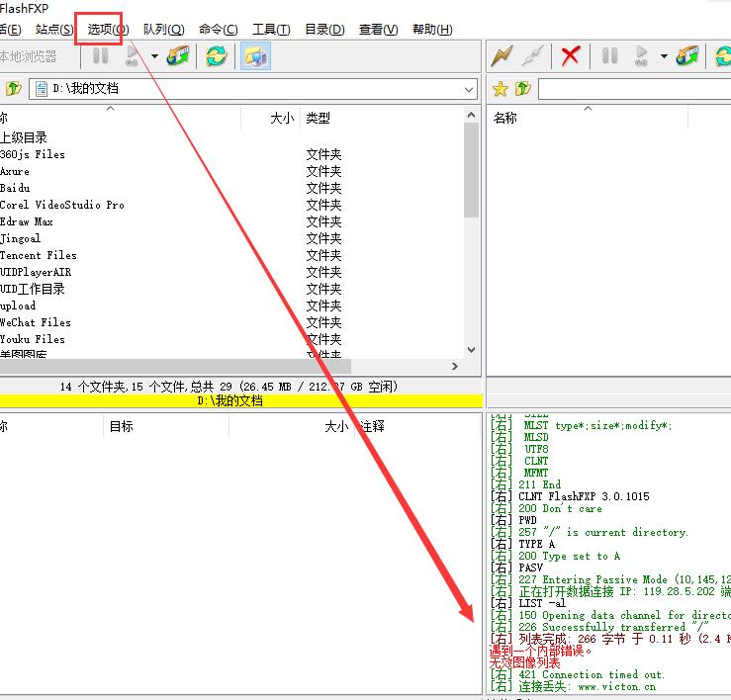The image size is (731, 700).
Task: Open the 工具(T) menu
Action: [271, 30]
